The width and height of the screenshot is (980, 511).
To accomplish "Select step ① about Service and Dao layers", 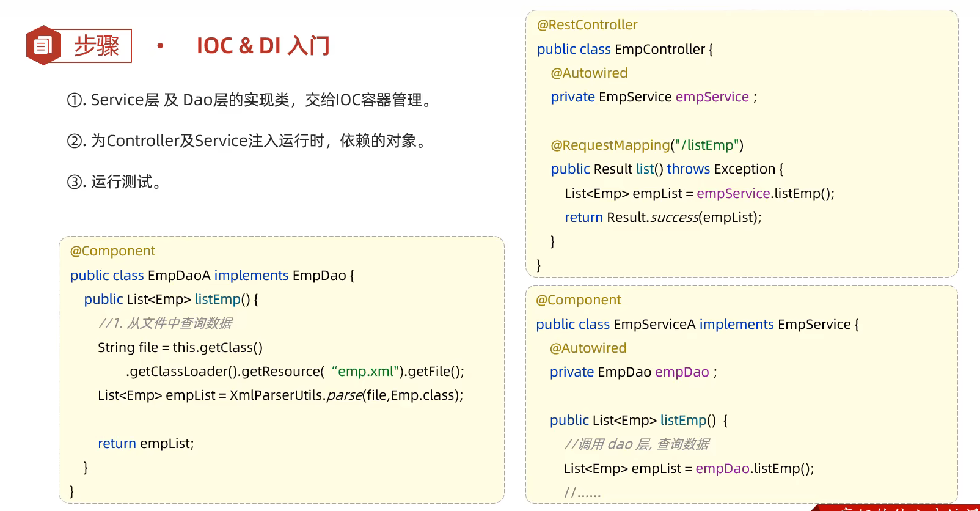I will pyautogui.click(x=250, y=100).
